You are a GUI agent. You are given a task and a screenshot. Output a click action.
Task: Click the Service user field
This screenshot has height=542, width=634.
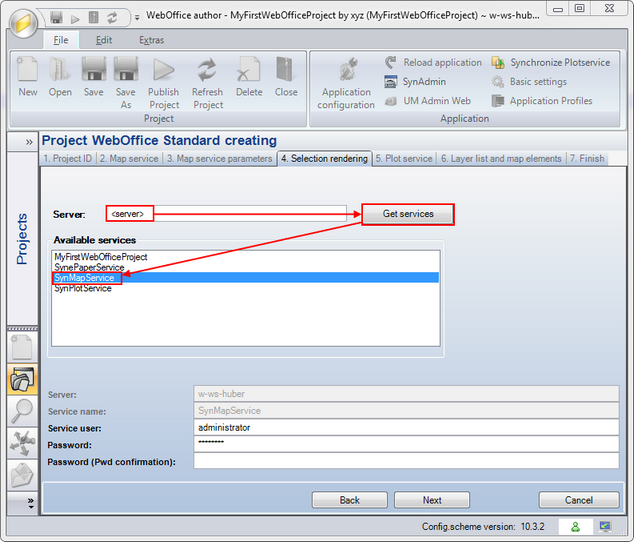pyautogui.click(x=406, y=428)
